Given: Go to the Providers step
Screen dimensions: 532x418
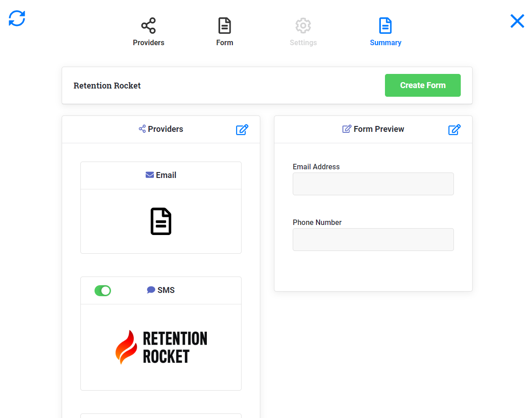Looking at the screenshot, I should [148, 32].
